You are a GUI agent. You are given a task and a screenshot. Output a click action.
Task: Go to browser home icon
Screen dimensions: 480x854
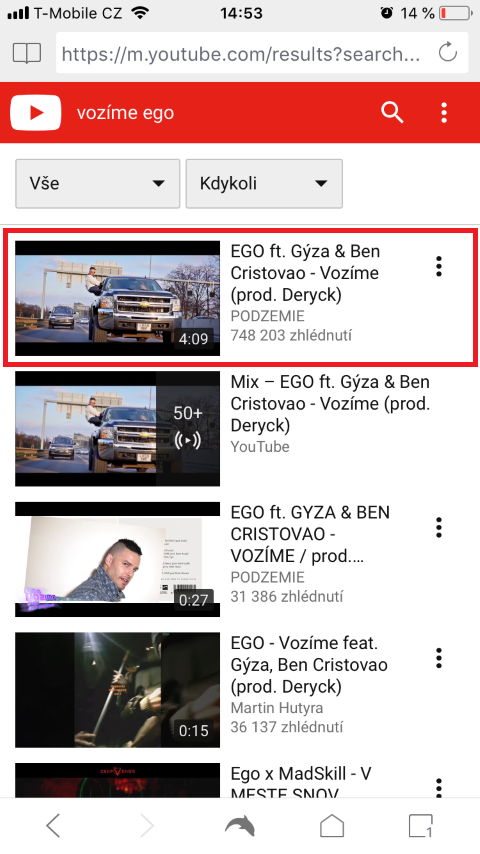[332, 826]
